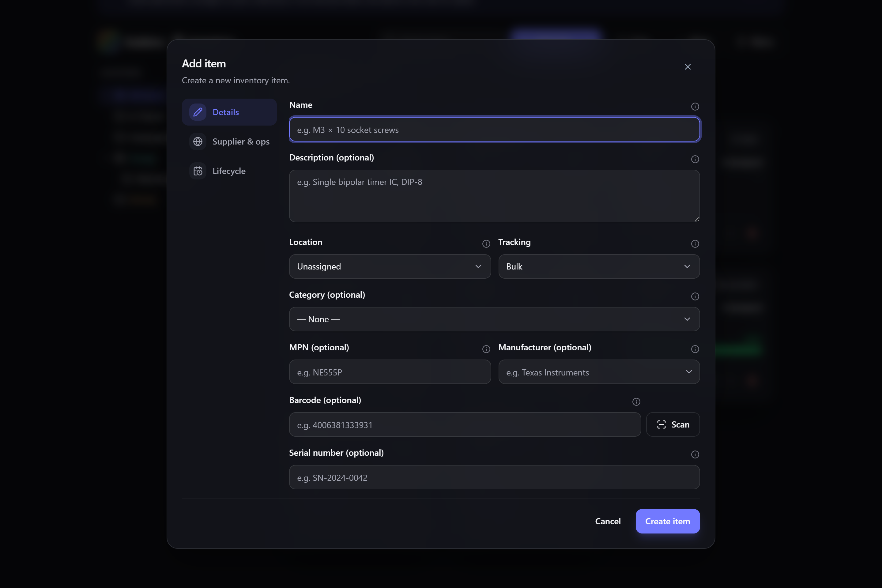This screenshot has width=882, height=588.
Task: Click the Description resize handle corner
Action: pyautogui.click(x=696, y=219)
